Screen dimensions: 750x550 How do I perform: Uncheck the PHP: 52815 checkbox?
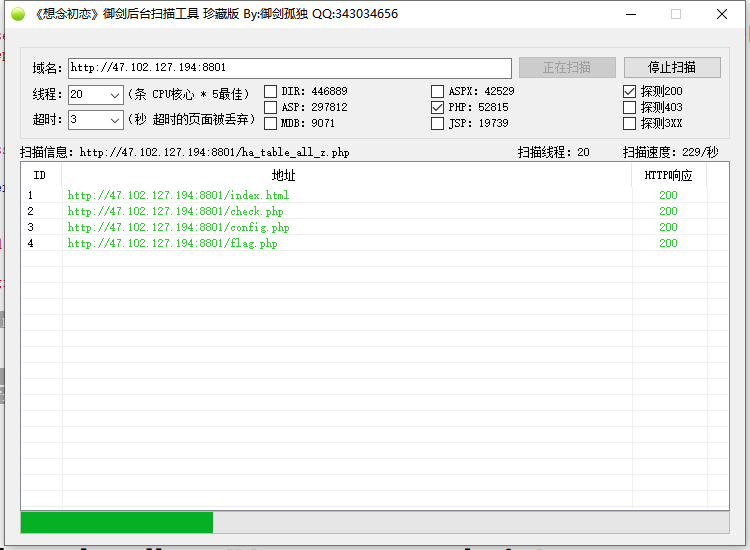pyautogui.click(x=437, y=107)
